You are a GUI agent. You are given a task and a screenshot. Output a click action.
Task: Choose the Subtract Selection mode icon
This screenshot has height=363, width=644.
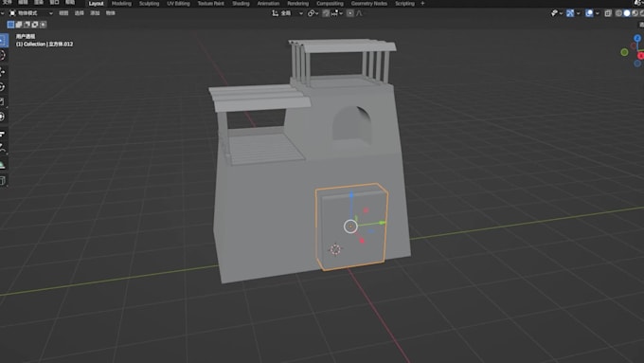click(x=27, y=25)
